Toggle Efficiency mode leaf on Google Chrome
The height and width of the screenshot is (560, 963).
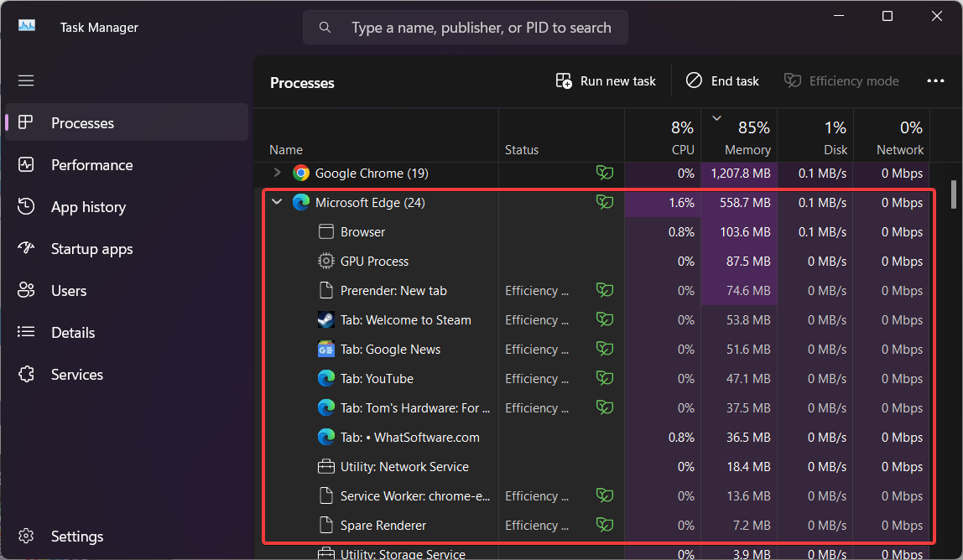point(605,173)
